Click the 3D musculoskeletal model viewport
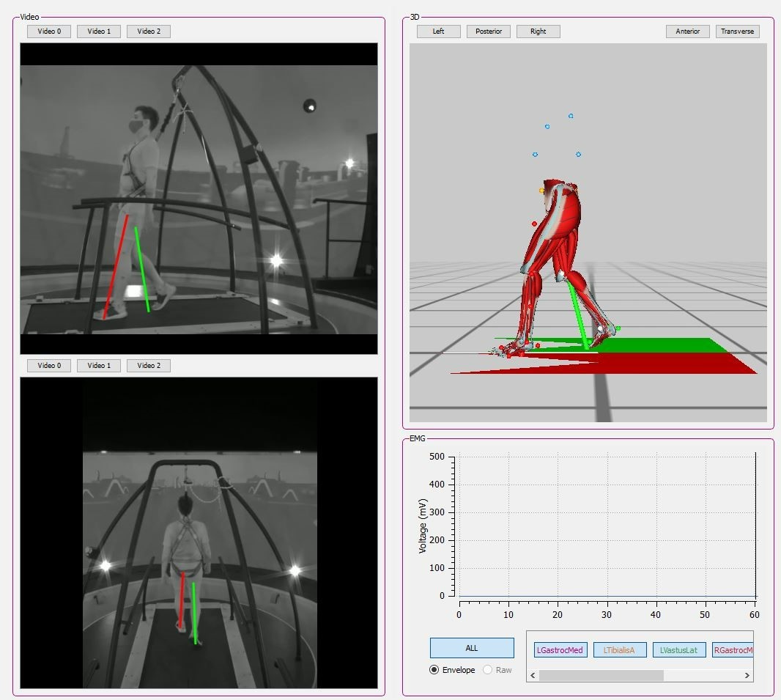The width and height of the screenshot is (781, 700). click(588, 232)
